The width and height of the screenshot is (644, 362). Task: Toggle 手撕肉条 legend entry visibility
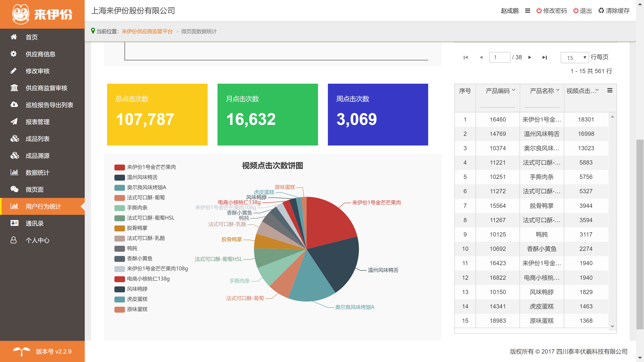(x=137, y=208)
